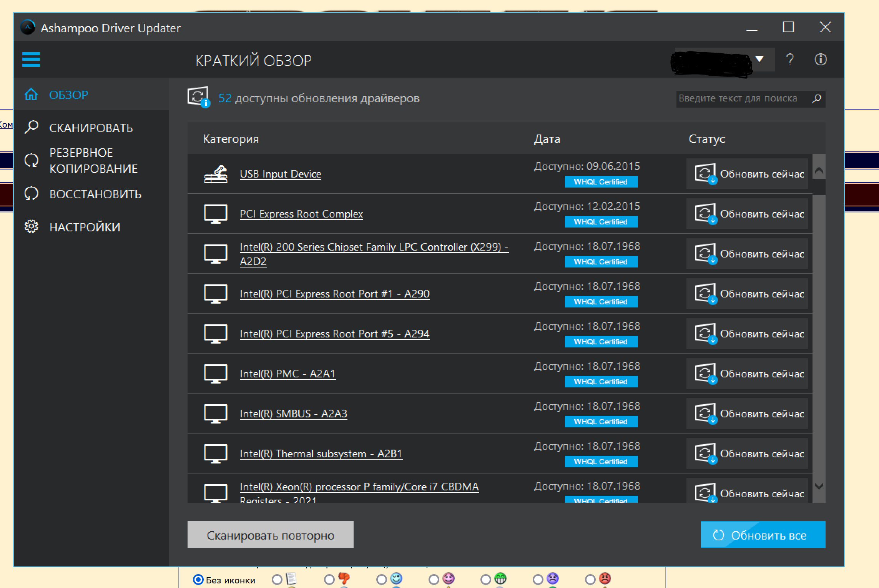Click 'Сканировать повторно' button

270,535
